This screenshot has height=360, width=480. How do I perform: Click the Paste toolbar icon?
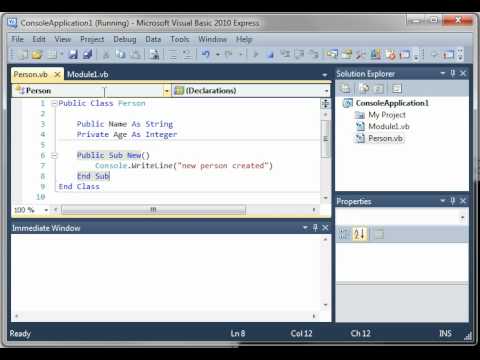click(x=135, y=54)
